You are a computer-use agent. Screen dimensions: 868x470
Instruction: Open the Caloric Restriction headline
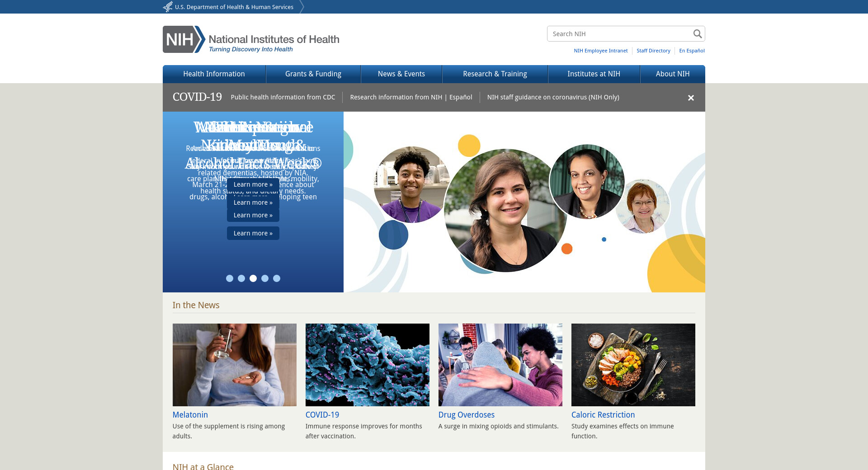coord(603,415)
